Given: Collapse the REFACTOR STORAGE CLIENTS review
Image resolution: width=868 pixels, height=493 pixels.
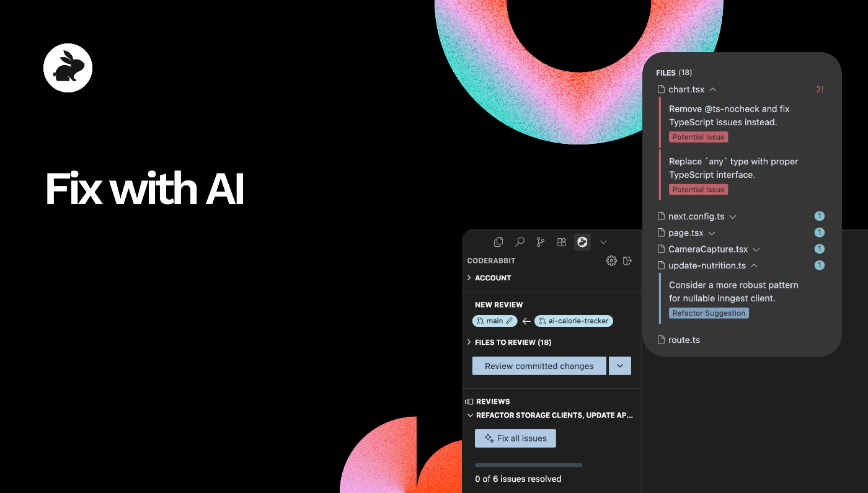Looking at the screenshot, I should click(470, 415).
